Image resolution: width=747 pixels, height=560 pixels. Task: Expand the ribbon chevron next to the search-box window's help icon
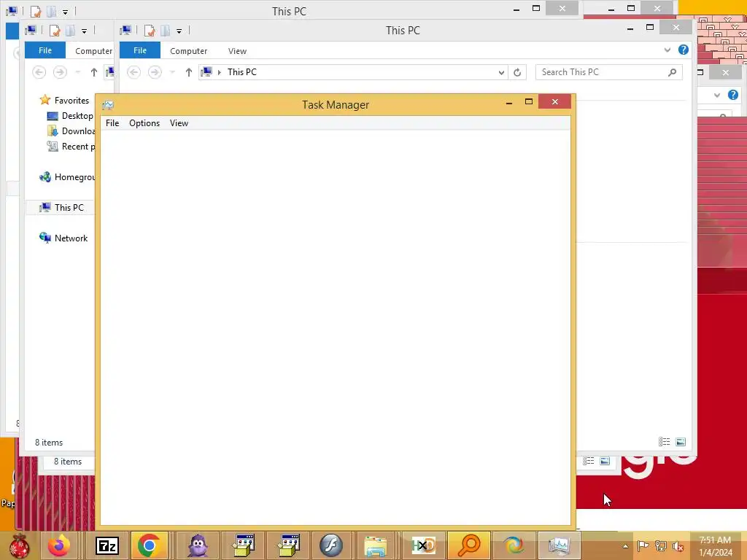667,50
